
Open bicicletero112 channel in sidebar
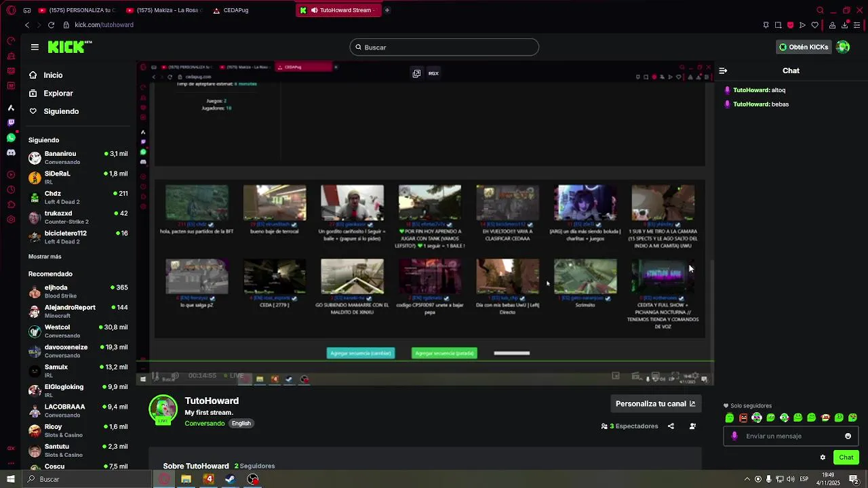[78, 237]
